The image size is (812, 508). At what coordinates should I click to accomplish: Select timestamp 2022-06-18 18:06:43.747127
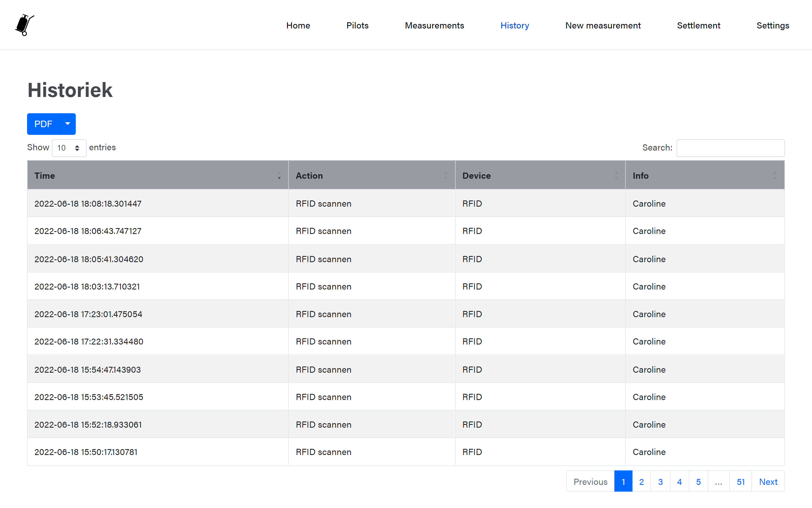88,231
